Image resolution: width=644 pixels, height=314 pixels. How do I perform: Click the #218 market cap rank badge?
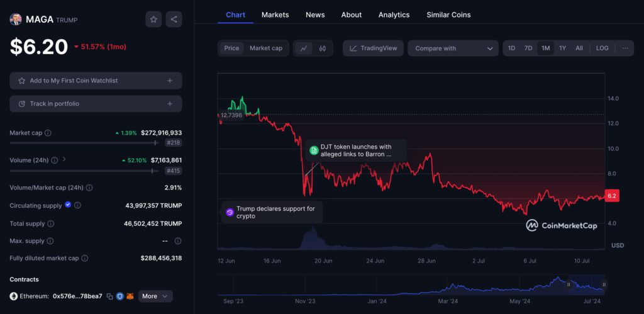[174, 143]
